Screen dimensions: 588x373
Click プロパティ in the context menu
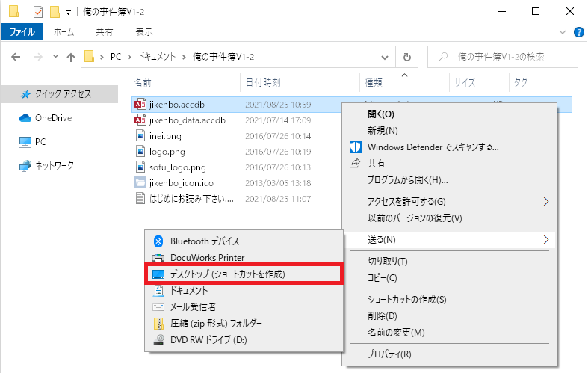(389, 354)
